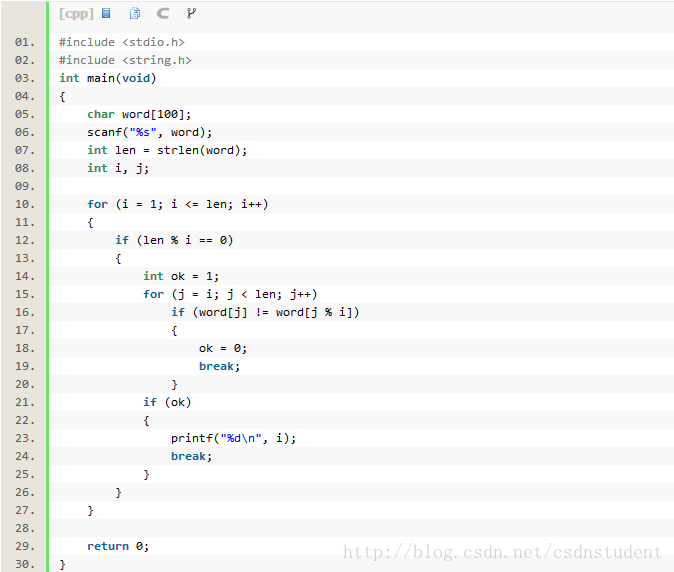Click the fork branch icon
Screen dimensions: 674x572
click(191, 13)
